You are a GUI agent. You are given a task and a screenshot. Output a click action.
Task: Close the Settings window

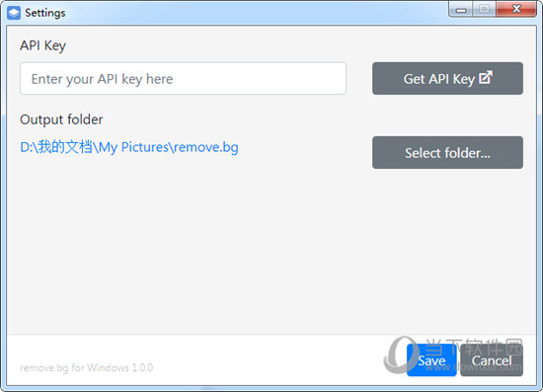tap(516, 9)
